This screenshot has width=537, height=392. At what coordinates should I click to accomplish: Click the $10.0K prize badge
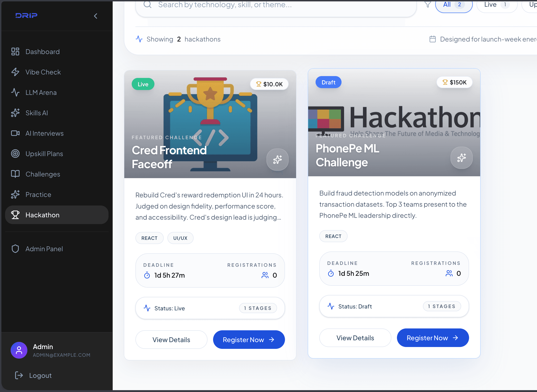[x=269, y=84]
